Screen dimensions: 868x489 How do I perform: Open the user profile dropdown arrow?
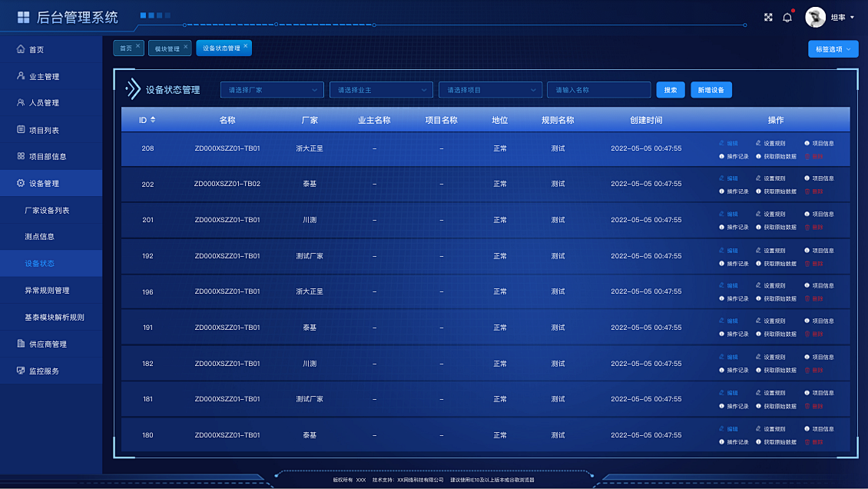tap(853, 18)
